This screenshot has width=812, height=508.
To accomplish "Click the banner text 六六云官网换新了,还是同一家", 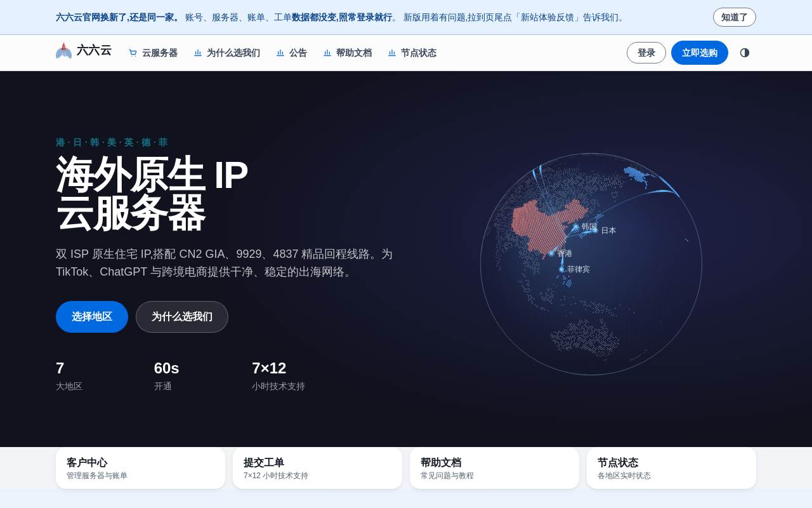I will click(118, 17).
